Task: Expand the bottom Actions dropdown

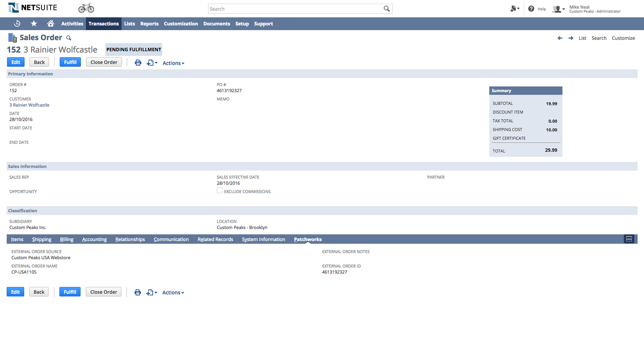Action: [x=173, y=293]
